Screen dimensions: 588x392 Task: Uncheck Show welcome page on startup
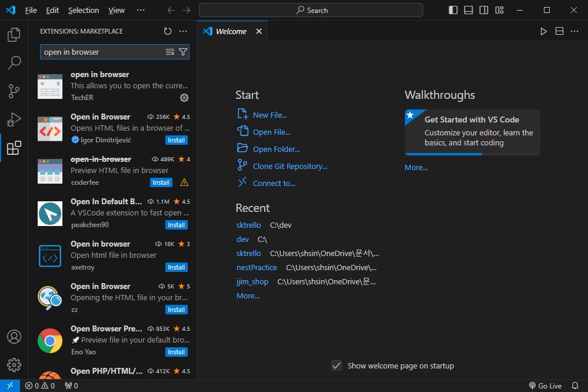pyautogui.click(x=337, y=366)
